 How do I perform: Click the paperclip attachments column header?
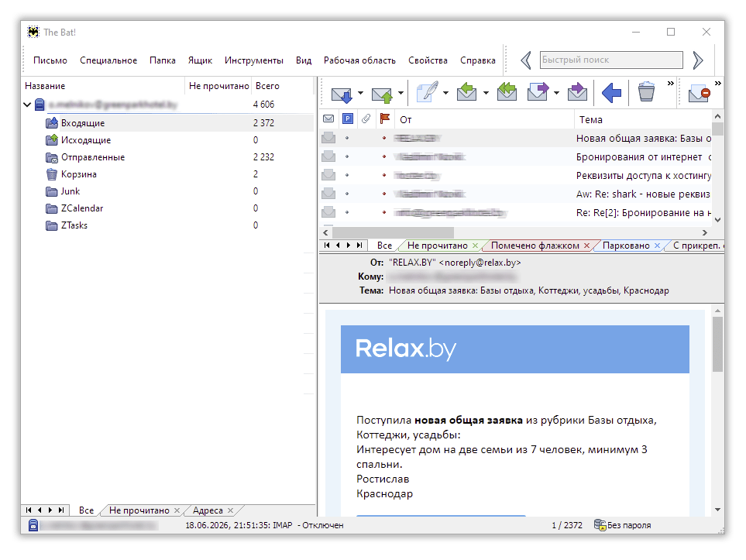366,119
